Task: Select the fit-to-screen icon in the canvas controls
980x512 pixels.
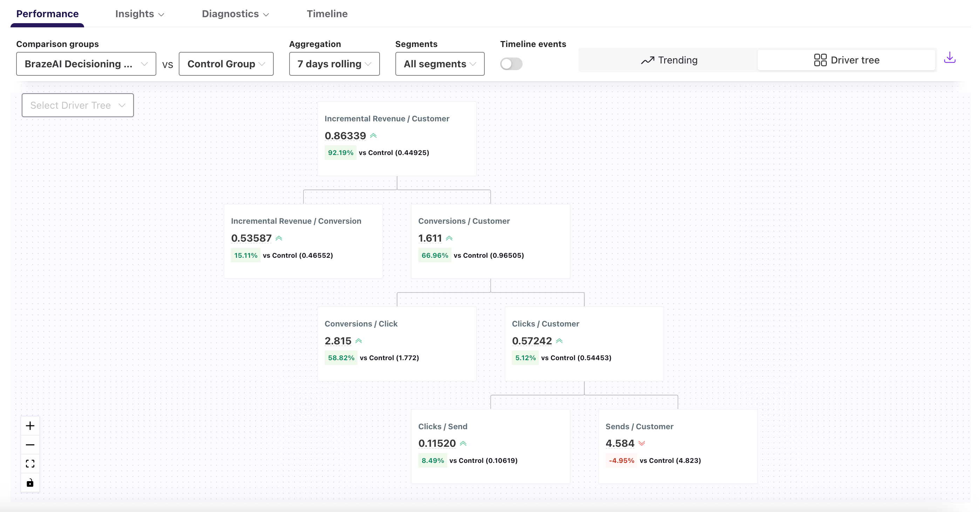Action: pyautogui.click(x=30, y=464)
